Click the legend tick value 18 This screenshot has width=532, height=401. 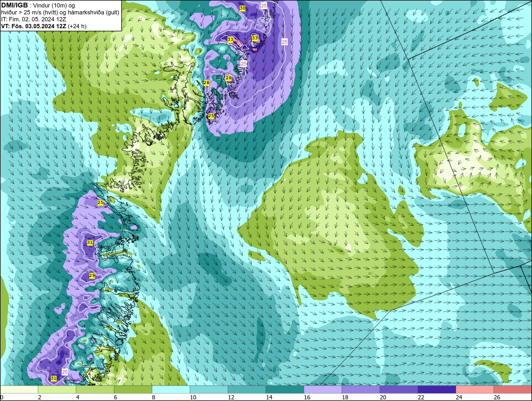pyautogui.click(x=345, y=397)
